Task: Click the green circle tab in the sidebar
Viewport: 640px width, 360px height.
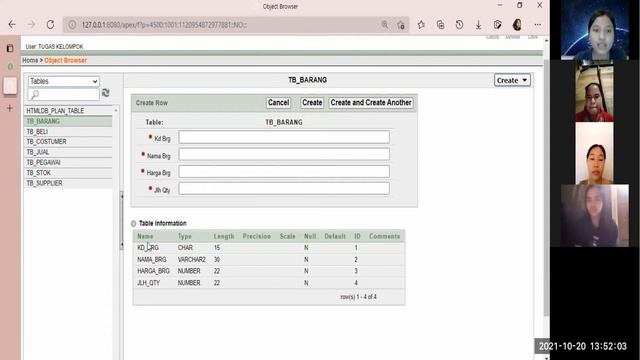Action: point(10,66)
